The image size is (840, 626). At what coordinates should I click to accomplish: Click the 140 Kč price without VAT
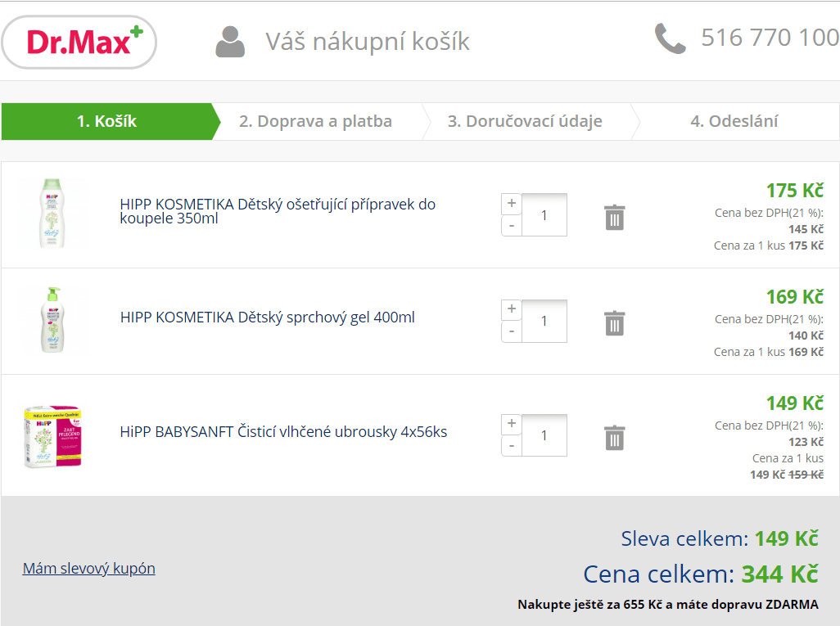click(x=806, y=336)
